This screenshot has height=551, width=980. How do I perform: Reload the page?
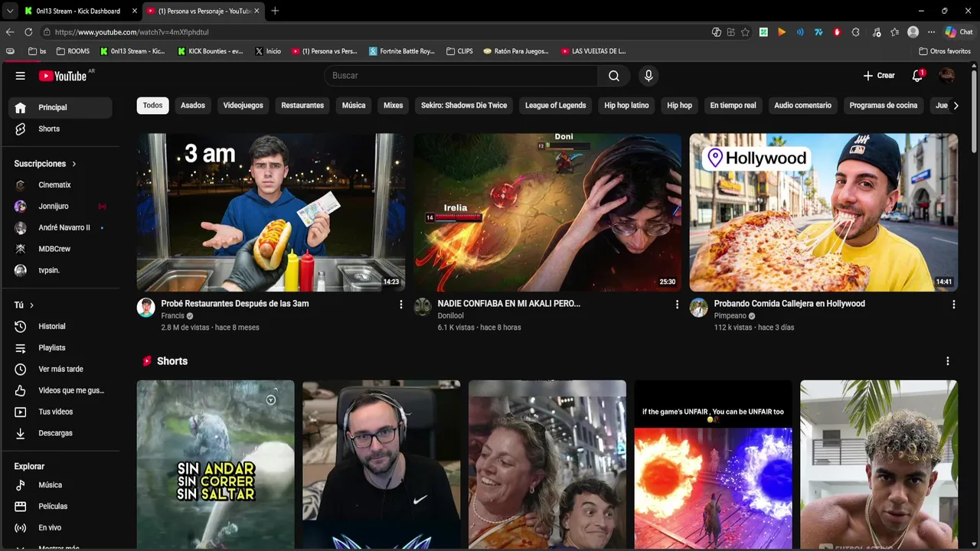[x=28, y=32]
